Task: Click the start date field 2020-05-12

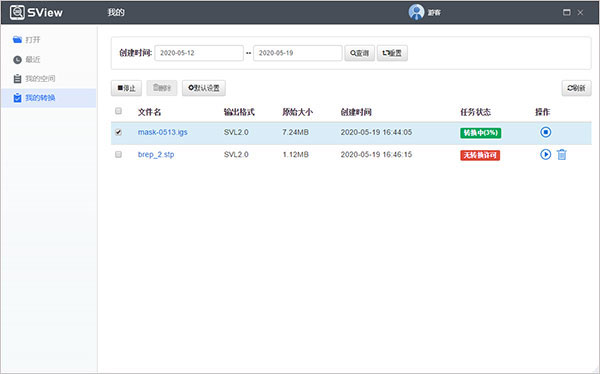Action: pos(199,53)
